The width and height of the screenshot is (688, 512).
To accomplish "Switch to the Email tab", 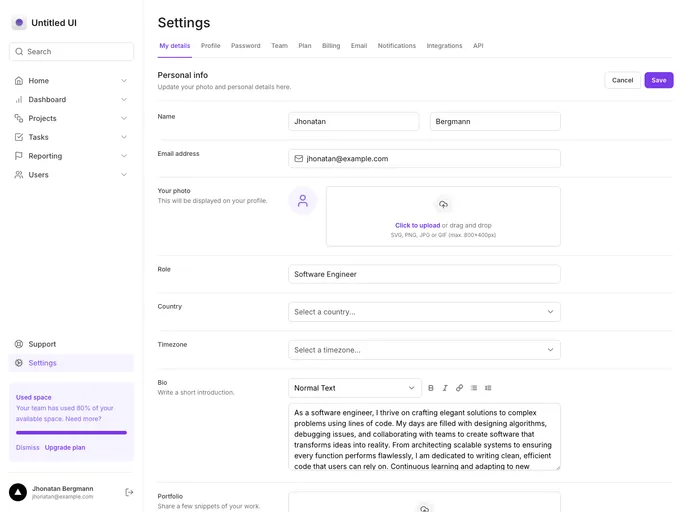I will pos(359,46).
